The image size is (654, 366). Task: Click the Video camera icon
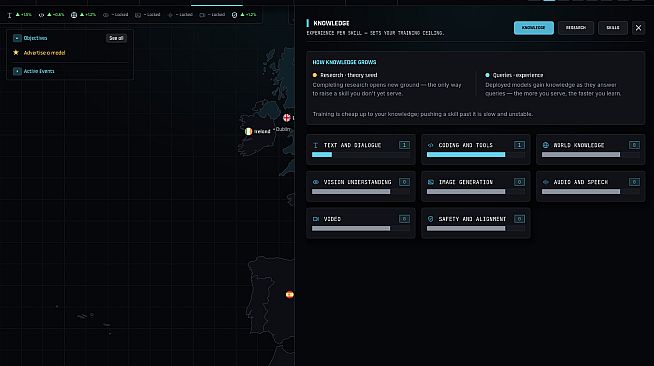(x=316, y=219)
